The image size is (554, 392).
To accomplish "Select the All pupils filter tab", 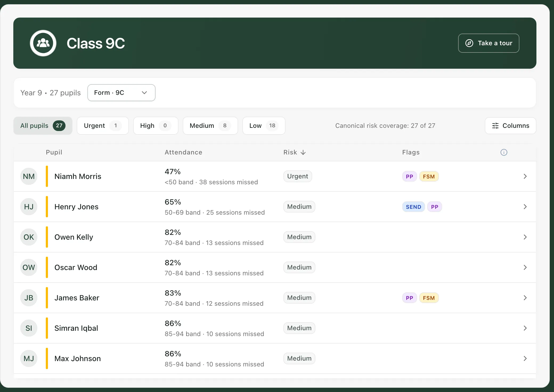I will tap(43, 126).
